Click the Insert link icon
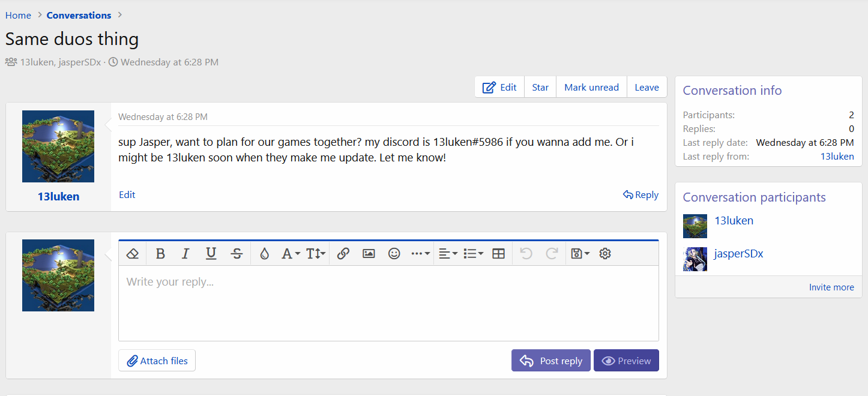This screenshot has height=396, width=868. (x=343, y=254)
